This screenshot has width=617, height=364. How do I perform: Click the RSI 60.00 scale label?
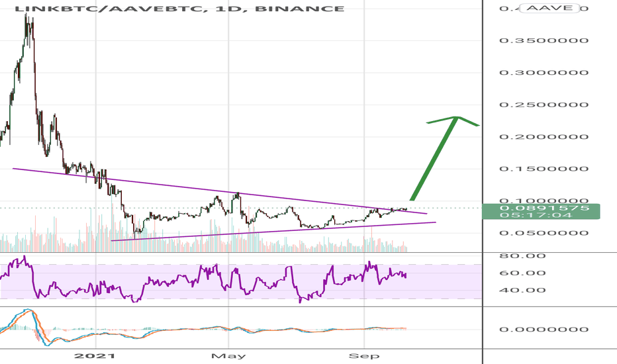pos(522,273)
